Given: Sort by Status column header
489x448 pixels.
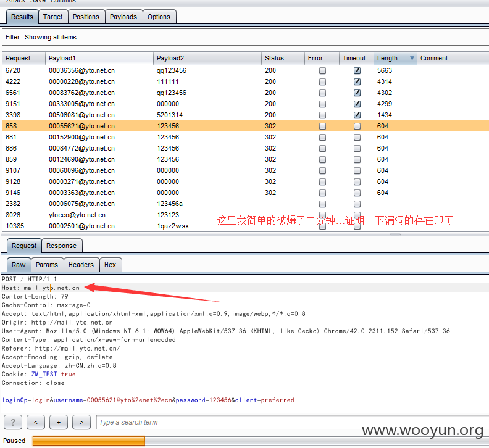Looking at the screenshot, I should point(283,58).
